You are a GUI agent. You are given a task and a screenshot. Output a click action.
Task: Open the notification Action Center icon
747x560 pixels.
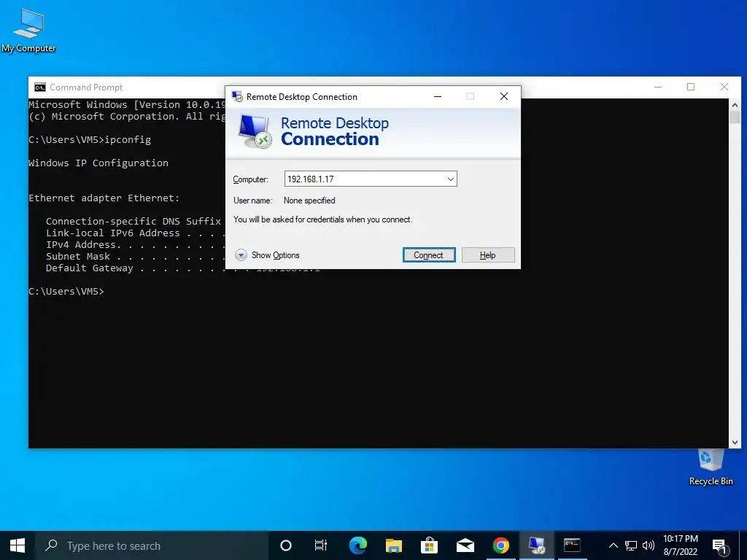[719, 545]
